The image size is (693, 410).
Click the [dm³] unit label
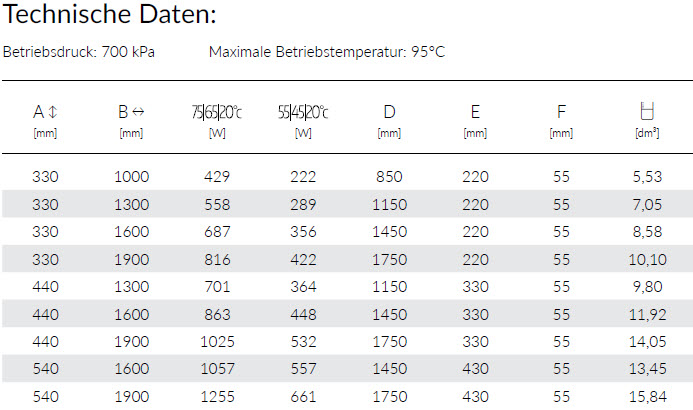click(x=647, y=133)
